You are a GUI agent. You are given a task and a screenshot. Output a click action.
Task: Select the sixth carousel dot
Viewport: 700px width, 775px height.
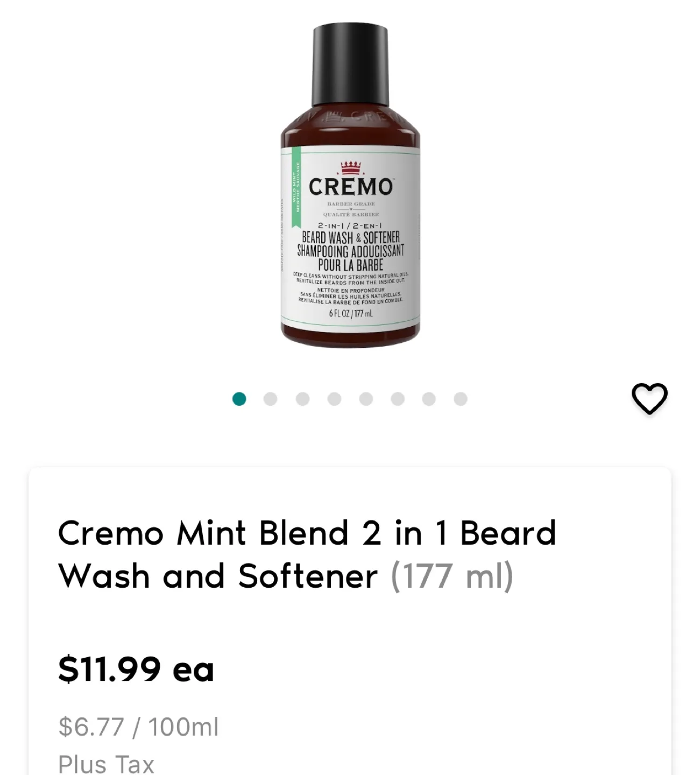(397, 397)
